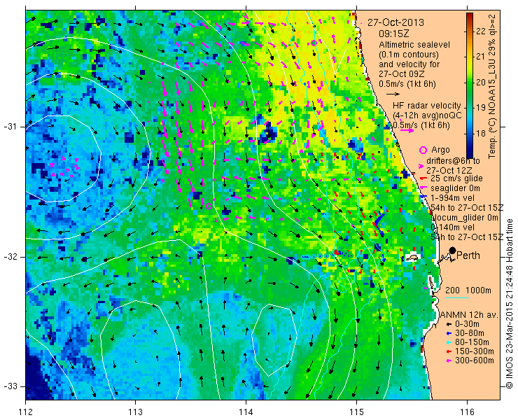
Task: Click the Argo float circle near 114.6E top
Action: [314, 43]
